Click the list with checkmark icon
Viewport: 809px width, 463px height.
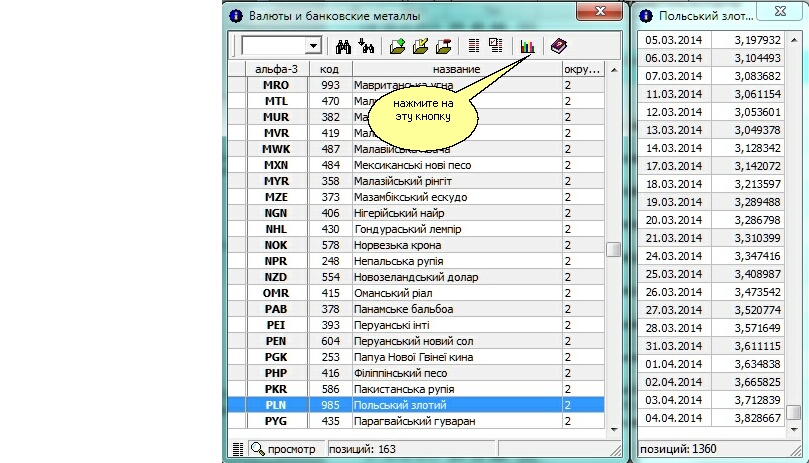click(x=496, y=46)
